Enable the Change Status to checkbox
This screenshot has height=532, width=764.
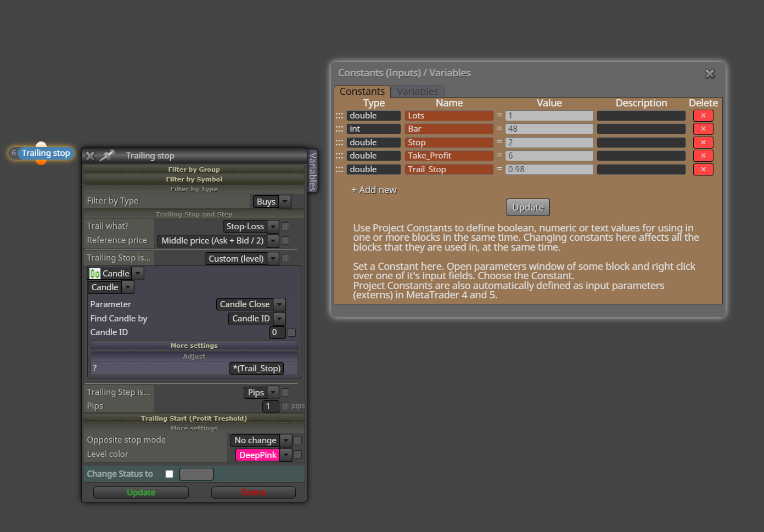(169, 474)
